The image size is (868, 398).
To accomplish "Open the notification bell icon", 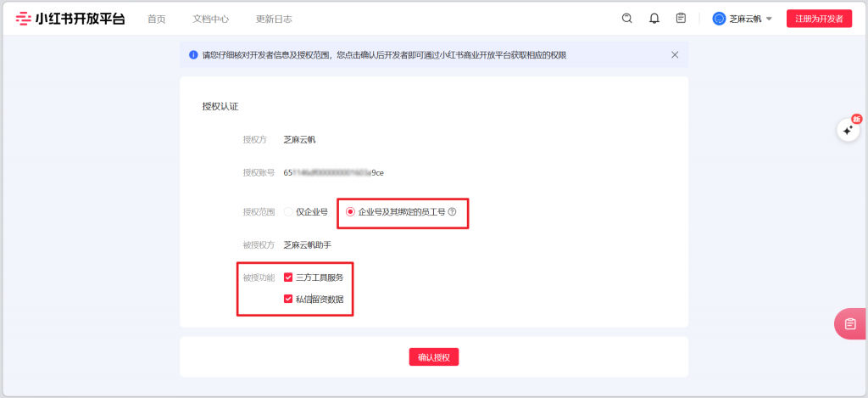I will click(x=654, y=19).
